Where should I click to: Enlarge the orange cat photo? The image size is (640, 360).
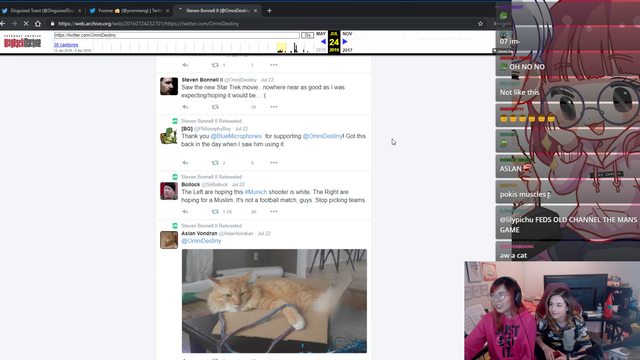[x=274, y=301]
